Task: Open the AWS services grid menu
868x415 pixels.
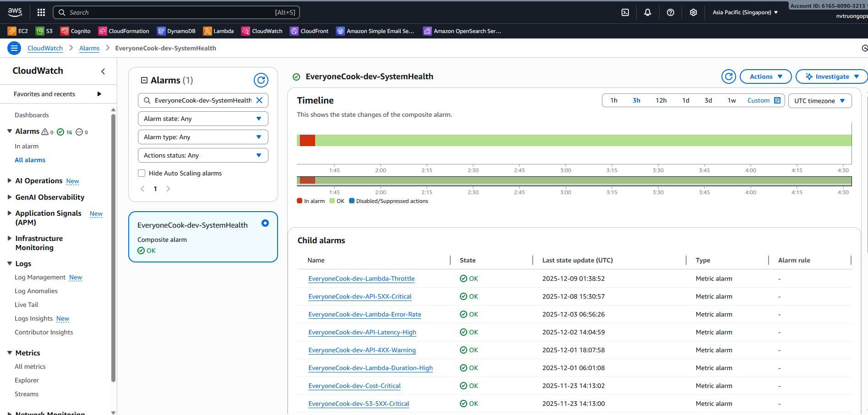Action: click(41, 12)
